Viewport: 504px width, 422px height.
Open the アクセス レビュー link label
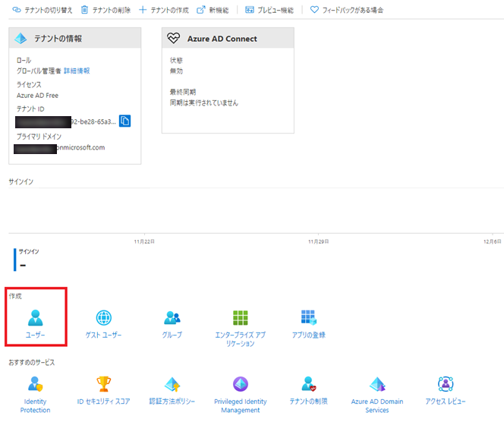(446, 401)
